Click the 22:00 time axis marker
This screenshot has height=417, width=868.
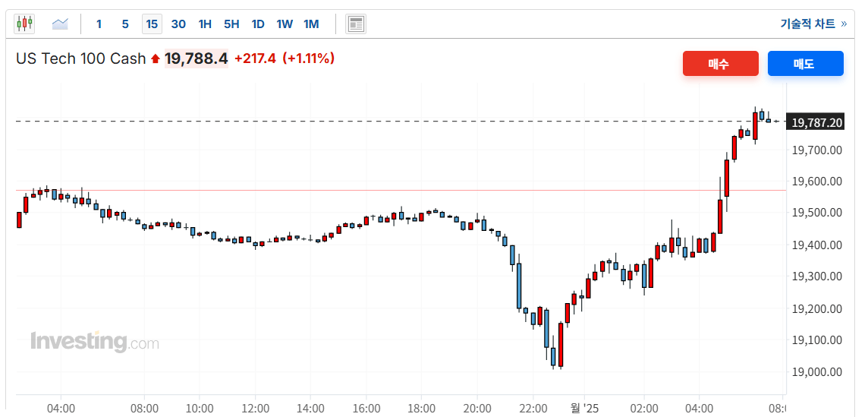click(x=533, y=408)
